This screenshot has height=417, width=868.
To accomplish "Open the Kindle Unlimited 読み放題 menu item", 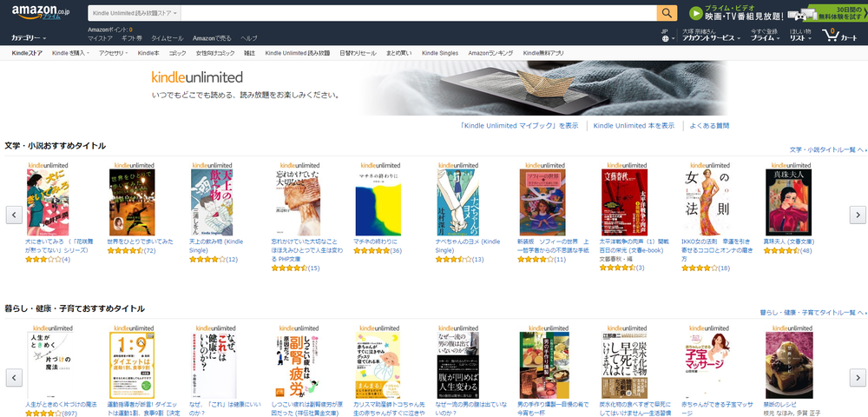I will 297,53.
